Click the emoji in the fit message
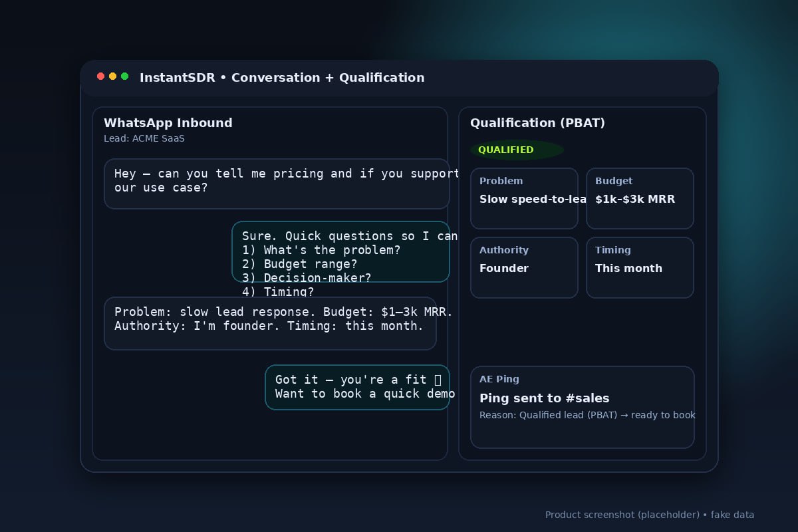This screenshot has height=532, width=798. pos(438,380)
